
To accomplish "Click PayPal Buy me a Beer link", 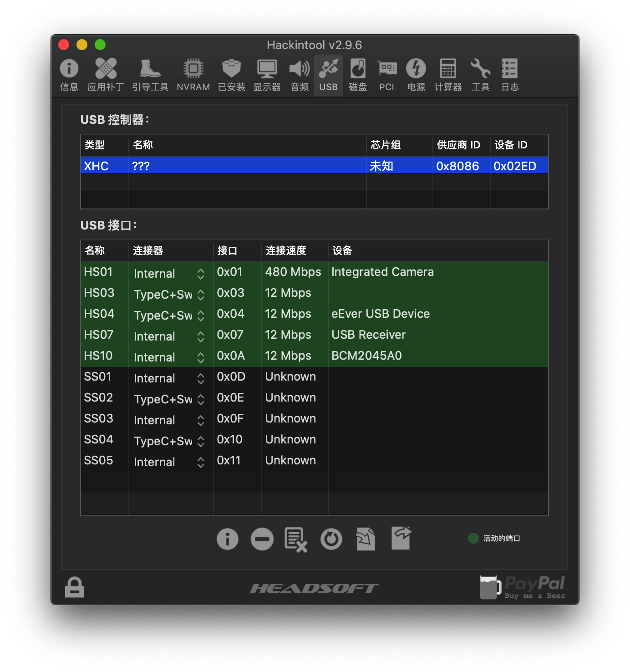I will coord(523,587).
